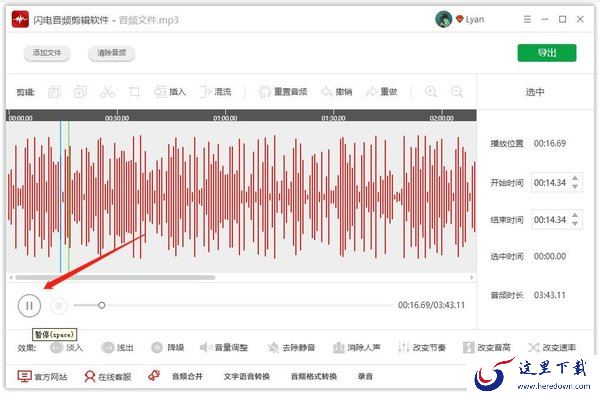
Task: Click the VIP diamond icon beside Lyan
Action: coord(460,19)
